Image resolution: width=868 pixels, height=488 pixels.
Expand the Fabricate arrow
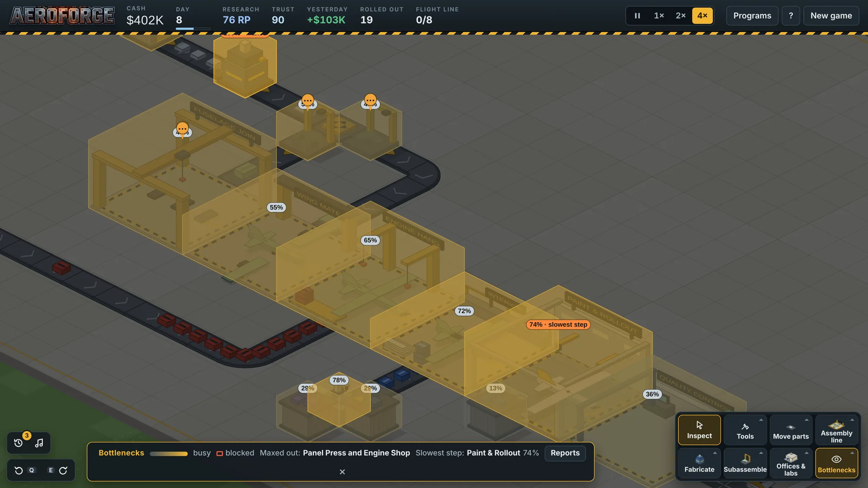tap(715, 453)
